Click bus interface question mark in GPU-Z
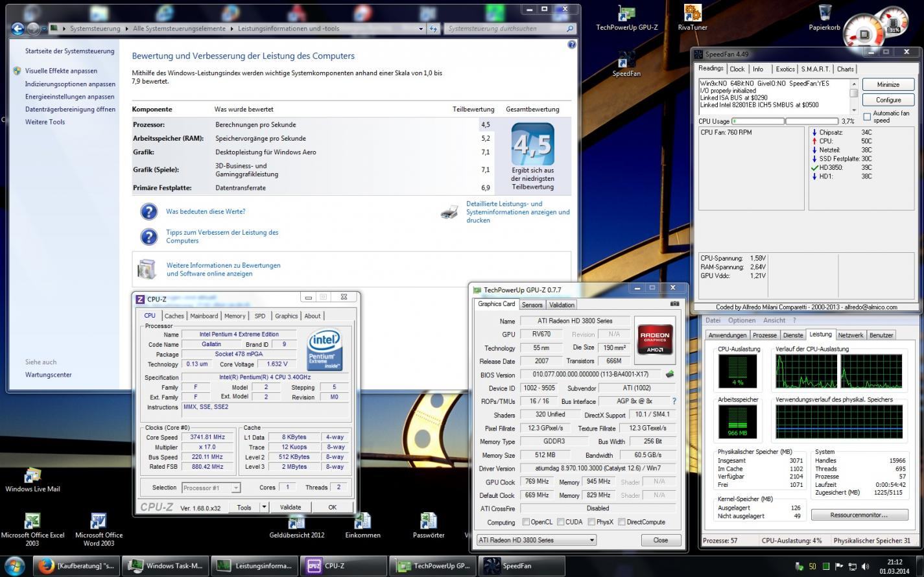Image resolution: width=924 pixels, height=577 pixels. [x=674, y=401]
